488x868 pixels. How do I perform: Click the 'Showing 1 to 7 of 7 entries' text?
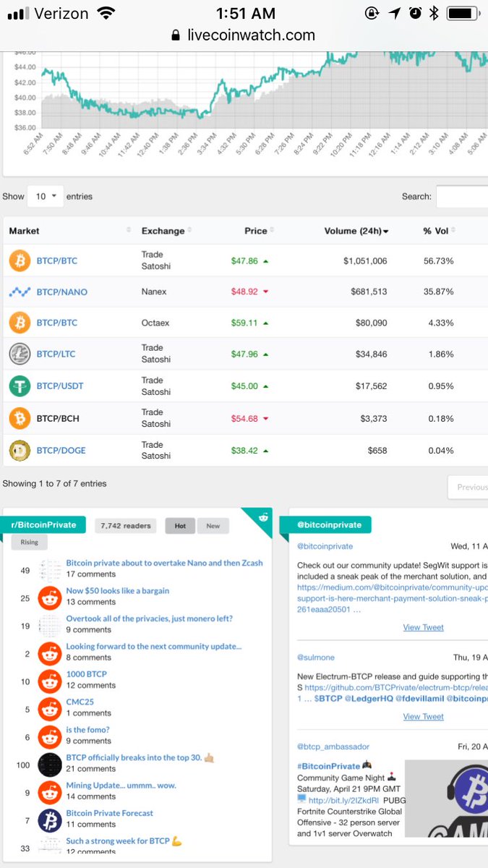54,483
